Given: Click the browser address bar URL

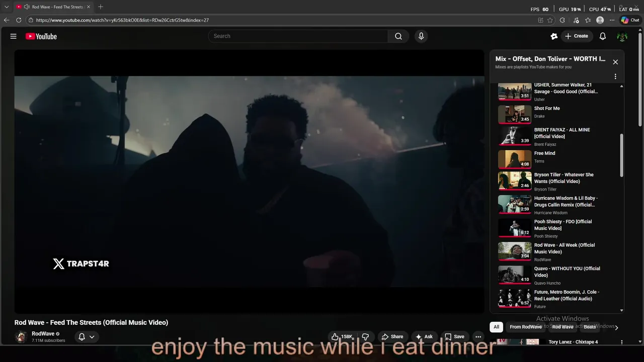Looking at the screenshot, I should [x=122, y=20].
